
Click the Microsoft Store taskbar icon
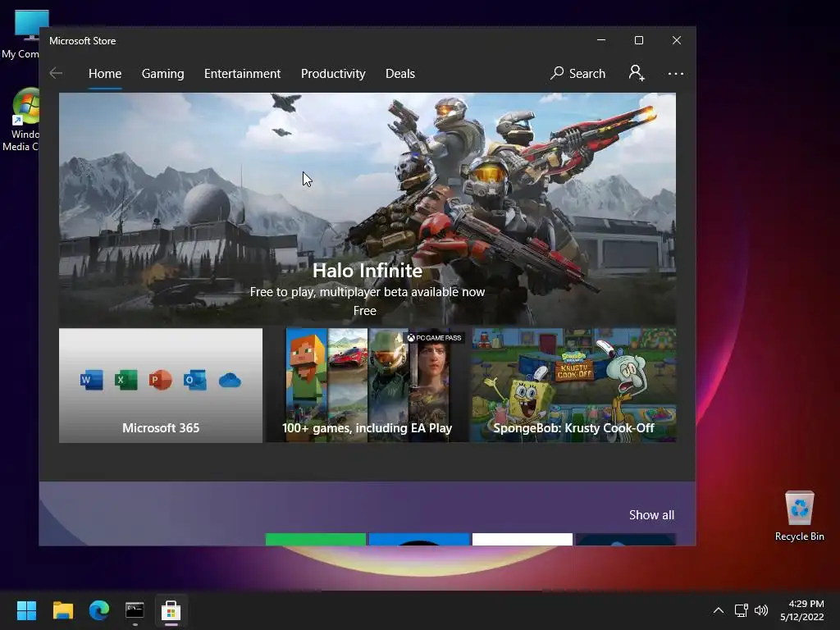pos(171,610)
